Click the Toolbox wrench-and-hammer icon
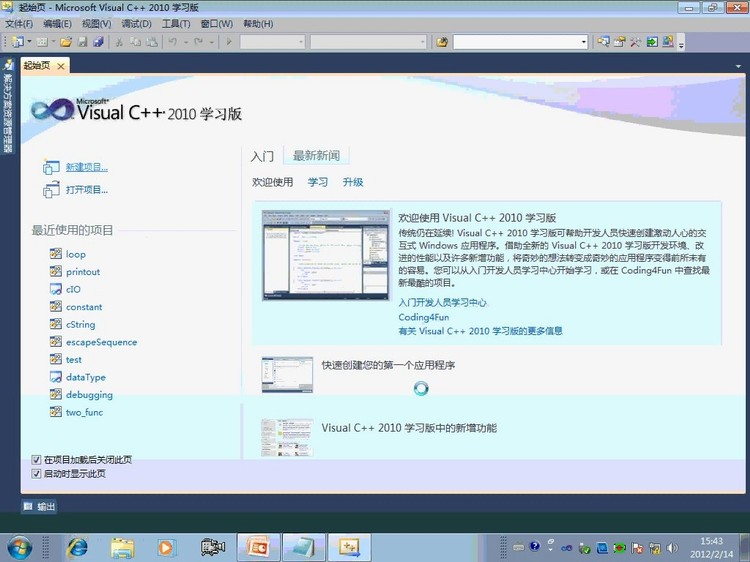Viewport: 750px width, 562px height. pyautogui.click(x=635, y=42)
